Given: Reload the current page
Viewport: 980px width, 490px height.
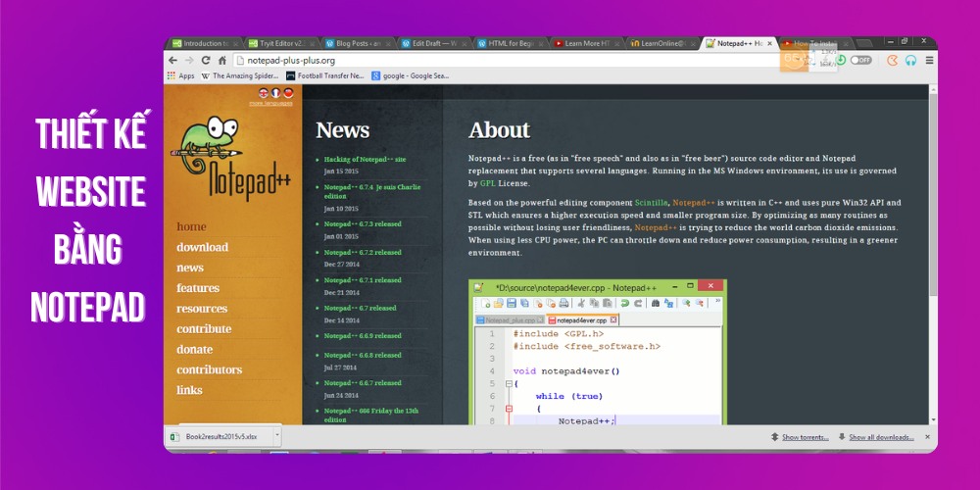Looking at the screenshot, I should pyautogui.click(x=206, y=61).
